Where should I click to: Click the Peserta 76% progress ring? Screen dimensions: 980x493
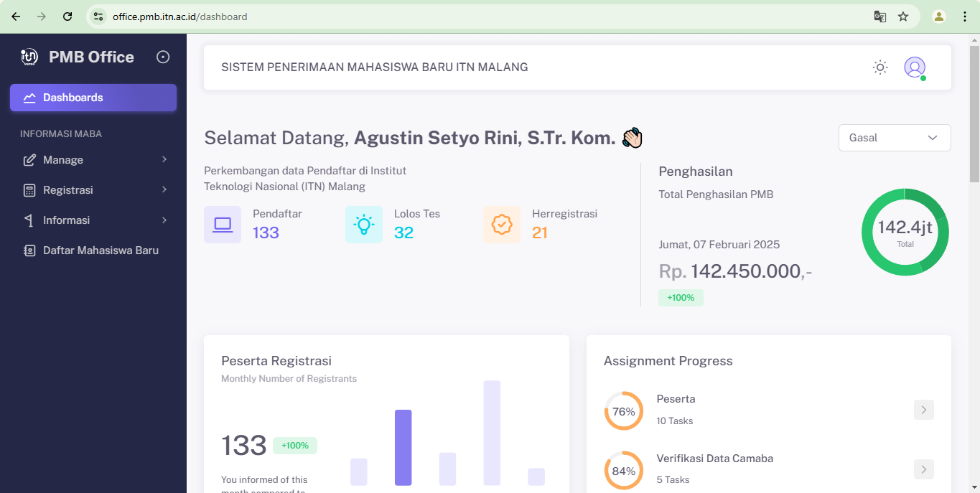[624, 411]
